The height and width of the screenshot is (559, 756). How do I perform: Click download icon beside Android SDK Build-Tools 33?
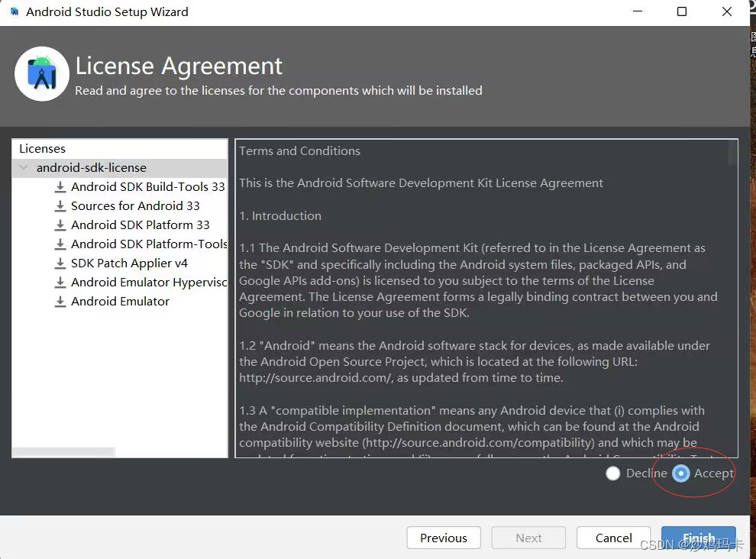coord(60,186)
